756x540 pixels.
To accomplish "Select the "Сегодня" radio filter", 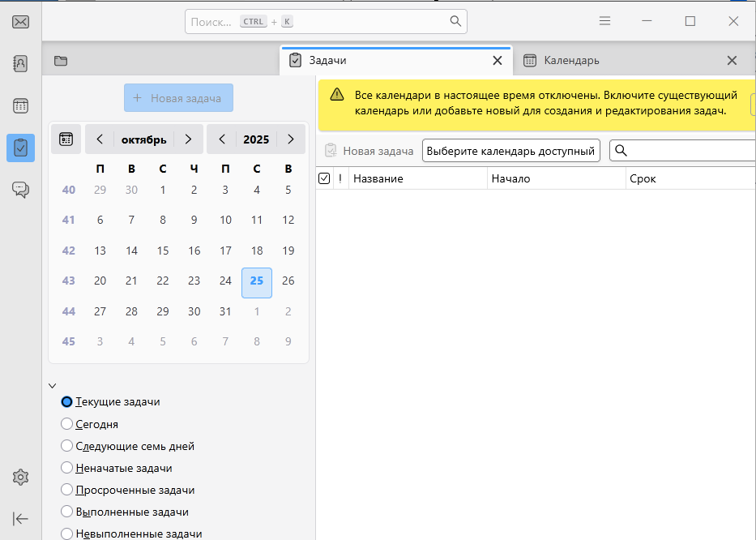I will [x=67, y=424].
